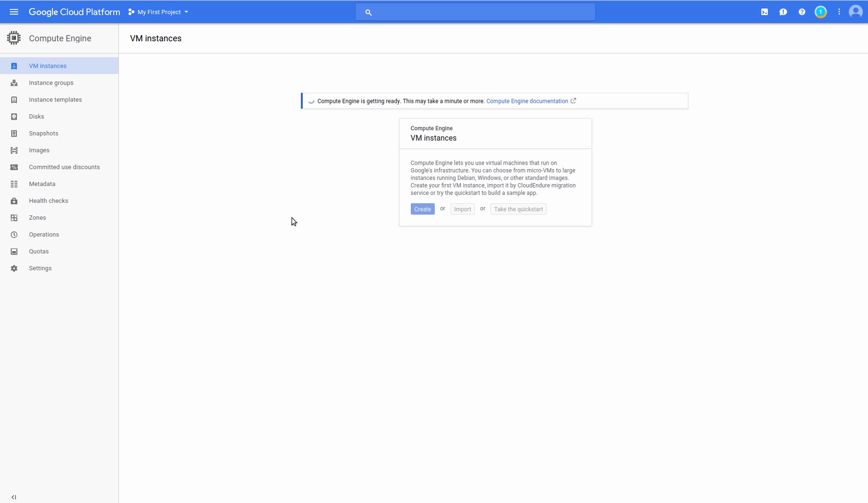The height and width of the screenshot is (503, 868).
Task: Open the help question mark icon
Action: [x=802, y=12]
